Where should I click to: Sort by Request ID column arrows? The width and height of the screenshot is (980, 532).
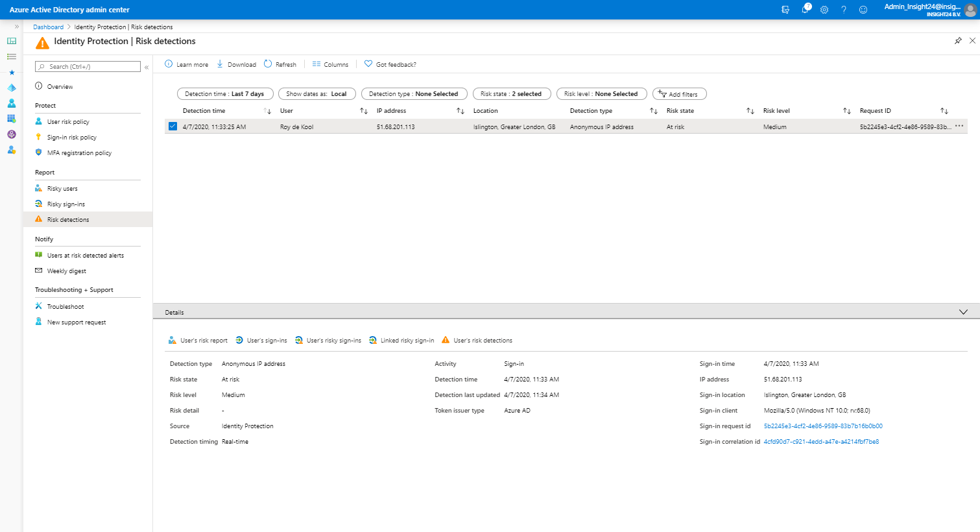click(x=944, y=111)
